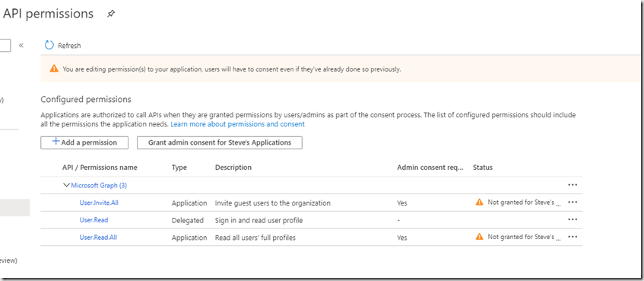
Task: Open more options for User.Read.All row
Action: (573, 237)
